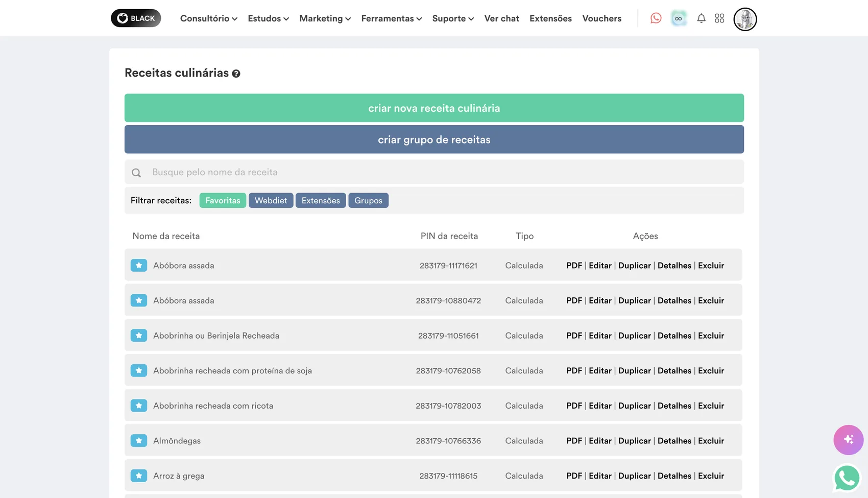Viewport: 868px width, 498px height.
Task: Open the pink AI sparkle floating button
Action: click(x=848, y=440)
